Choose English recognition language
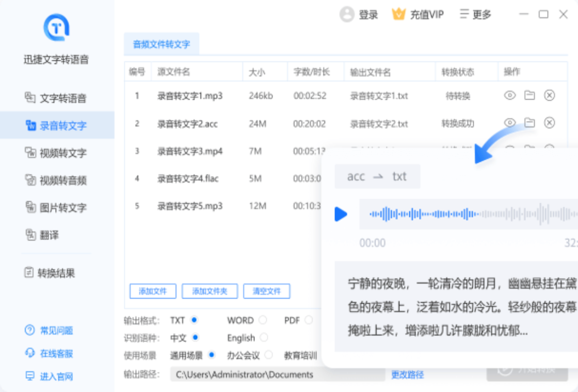This screenshot has height=392, width=578. [264, 337]
